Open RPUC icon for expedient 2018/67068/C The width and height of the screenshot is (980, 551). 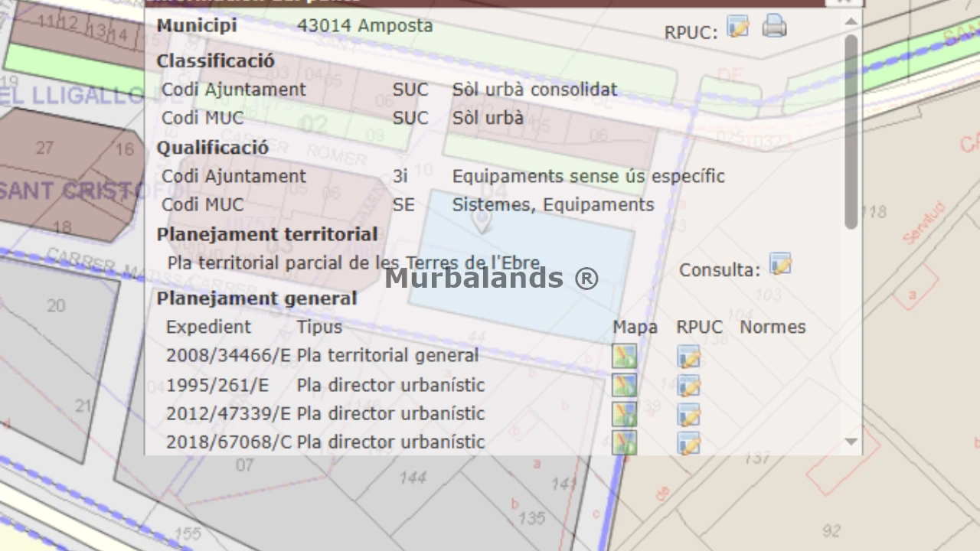click(688, 443)
